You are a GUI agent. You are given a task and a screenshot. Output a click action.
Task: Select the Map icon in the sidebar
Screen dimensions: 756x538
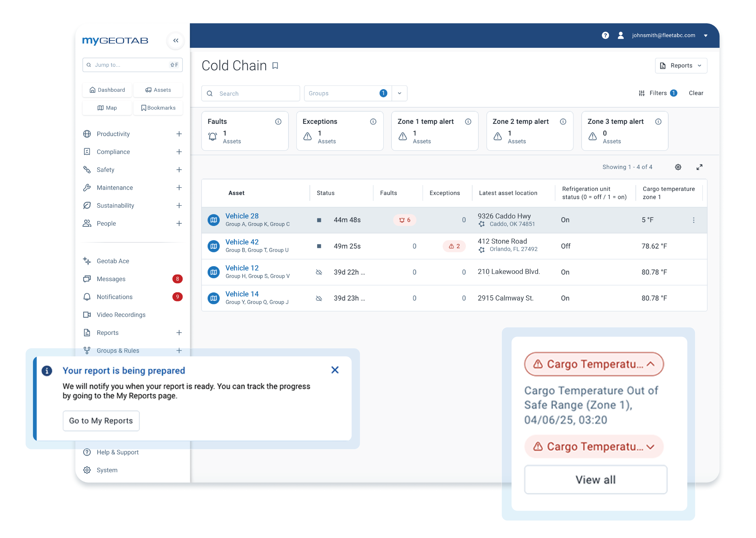(107, 108)
